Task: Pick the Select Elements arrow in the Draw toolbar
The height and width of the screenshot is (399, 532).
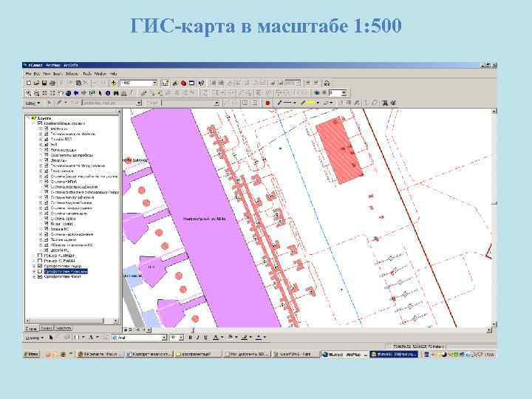Action: click(51, 338)
